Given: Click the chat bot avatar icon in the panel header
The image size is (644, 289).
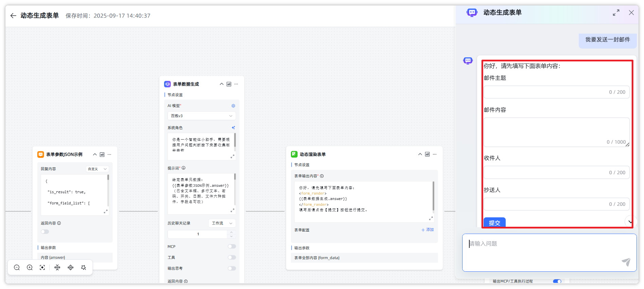Looking at the screenshot, I should 472,13.
